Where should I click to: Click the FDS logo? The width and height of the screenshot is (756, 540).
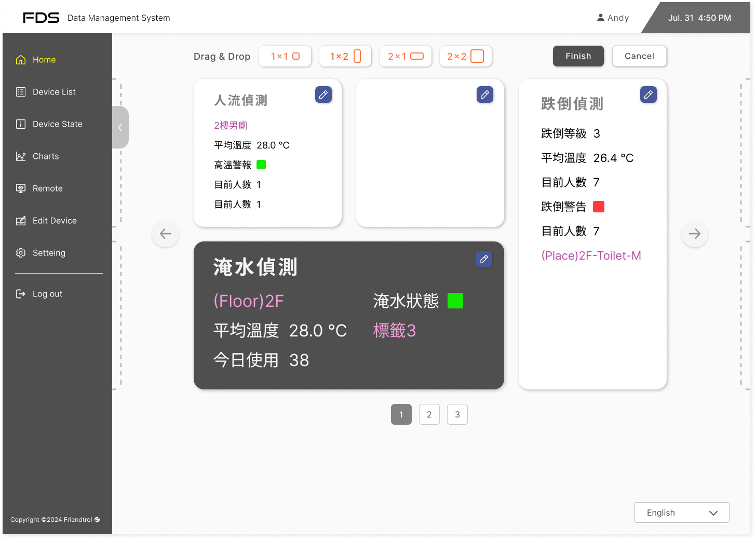click(x=41, y=18)
